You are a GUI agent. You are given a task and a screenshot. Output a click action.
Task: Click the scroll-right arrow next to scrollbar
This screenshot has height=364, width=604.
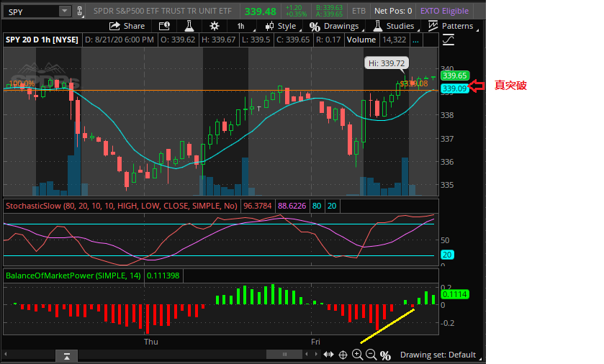(316, 354)
